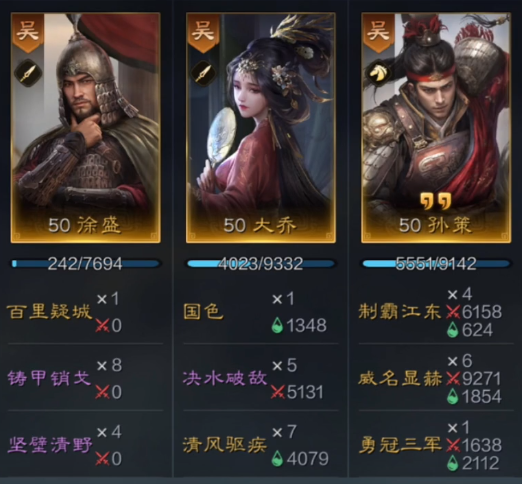Click the 5551/9142 troop bar
Screen dimensions: 522x484
coord(436,264)
